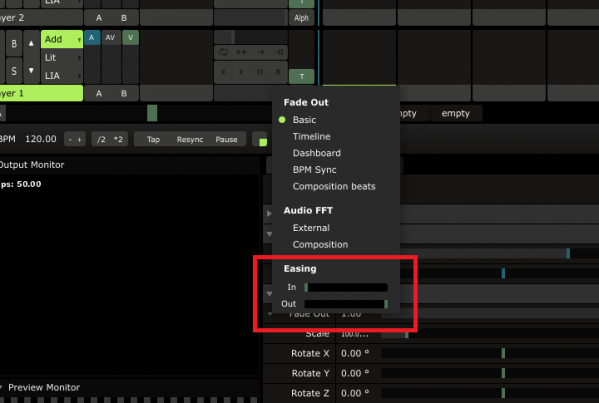Select the Basic fade out option
599x403 pixels.
pos(304,120)
